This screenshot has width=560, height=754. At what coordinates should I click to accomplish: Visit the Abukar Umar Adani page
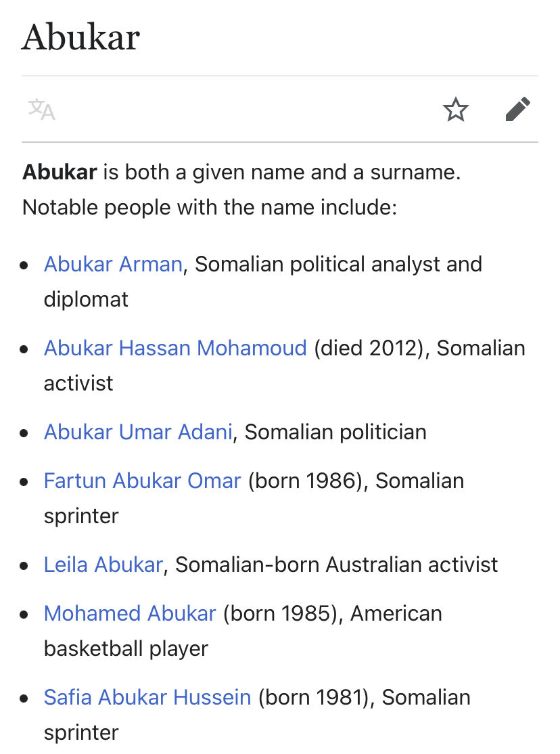pyautogui.click(x=138, y=432)
